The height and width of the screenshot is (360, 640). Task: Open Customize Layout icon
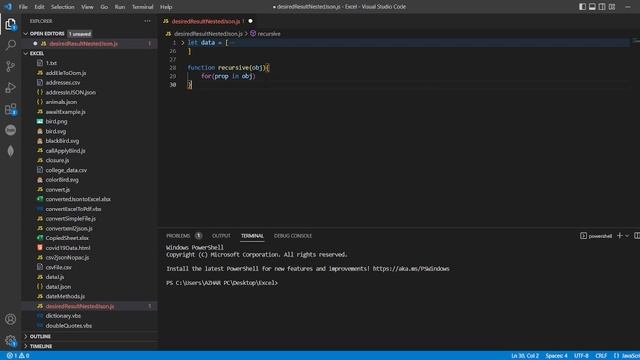pyautogui.click(x=612, y=7)
